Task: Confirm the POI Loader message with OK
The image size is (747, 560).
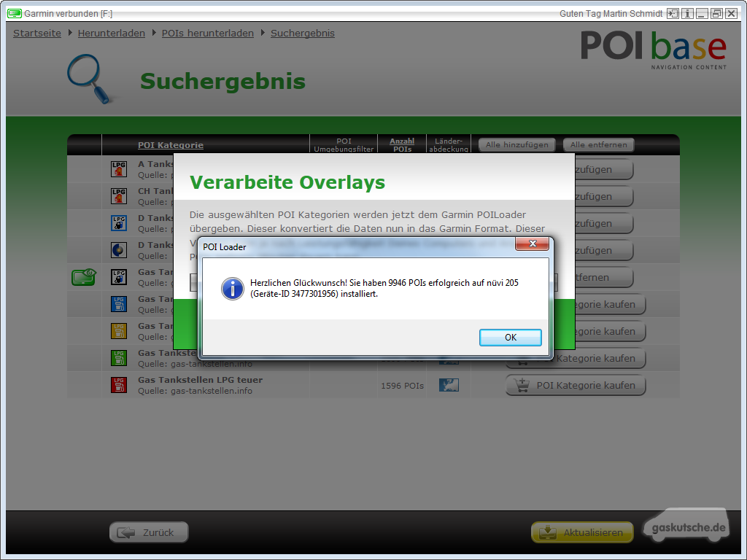Action: click(x=510, y=337)
